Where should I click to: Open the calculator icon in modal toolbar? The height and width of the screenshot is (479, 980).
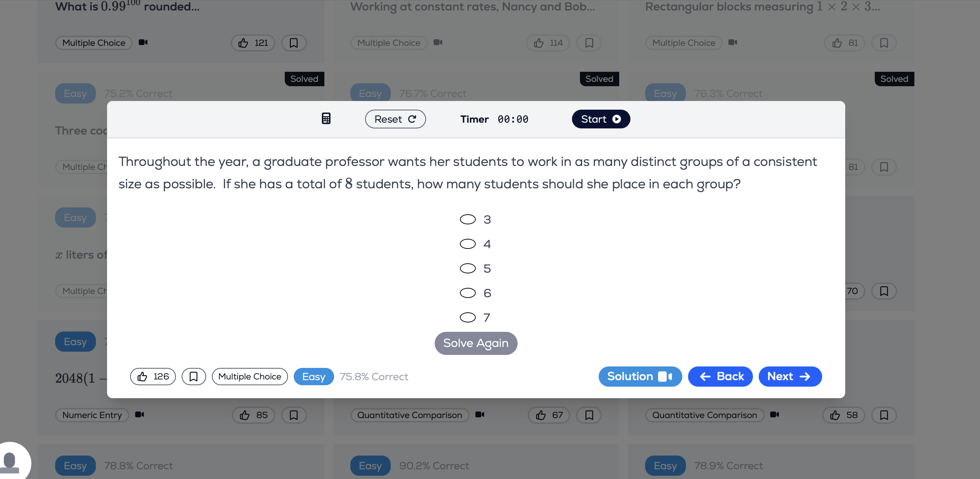326,119
